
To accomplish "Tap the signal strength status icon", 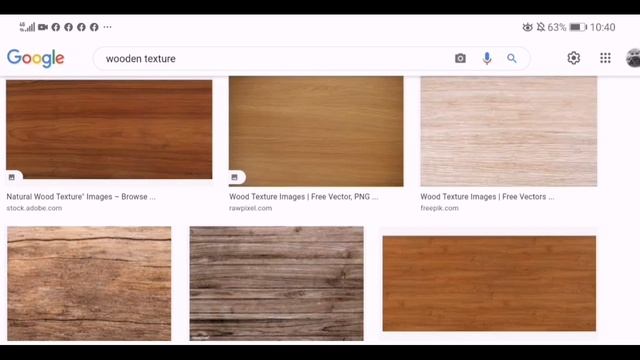I will click(27, 27).
